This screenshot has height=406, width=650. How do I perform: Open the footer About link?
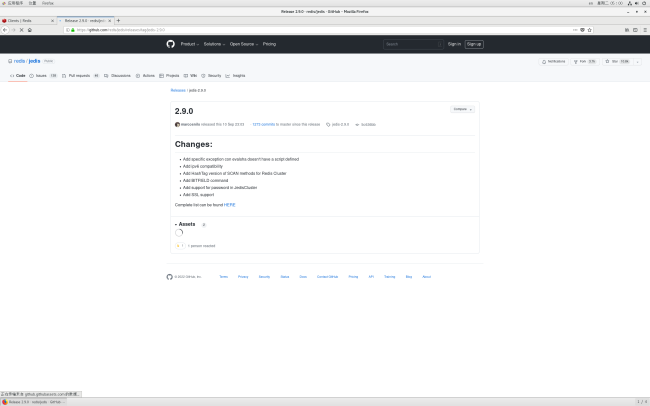tap(427, 277)
